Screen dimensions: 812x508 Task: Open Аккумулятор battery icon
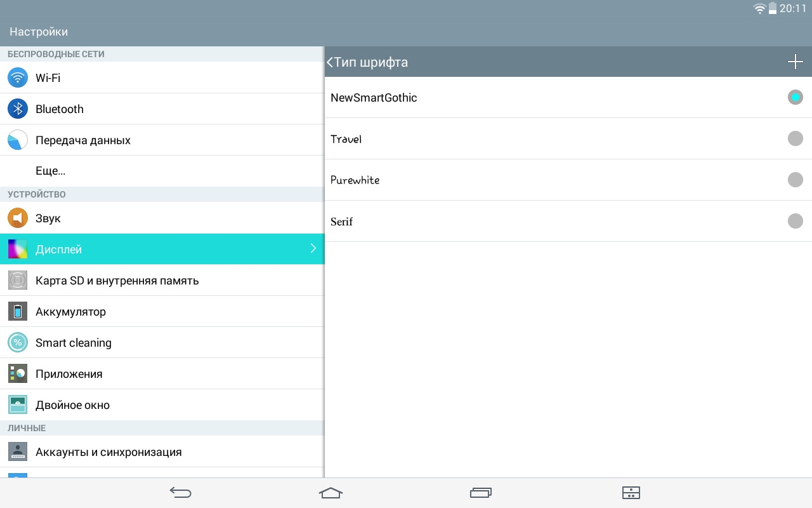[x=18, y=312]
